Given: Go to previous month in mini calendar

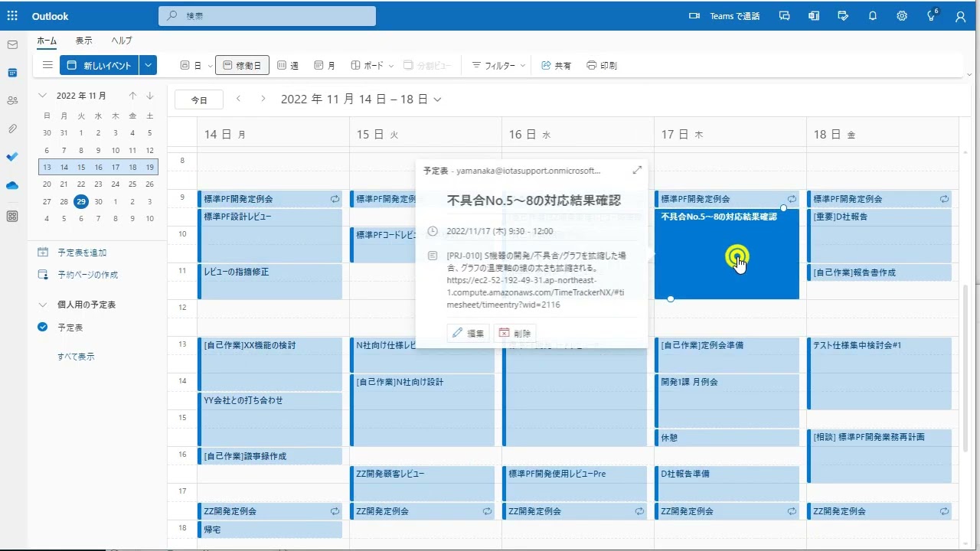Looking at the screenshot, I should [132, 96].
